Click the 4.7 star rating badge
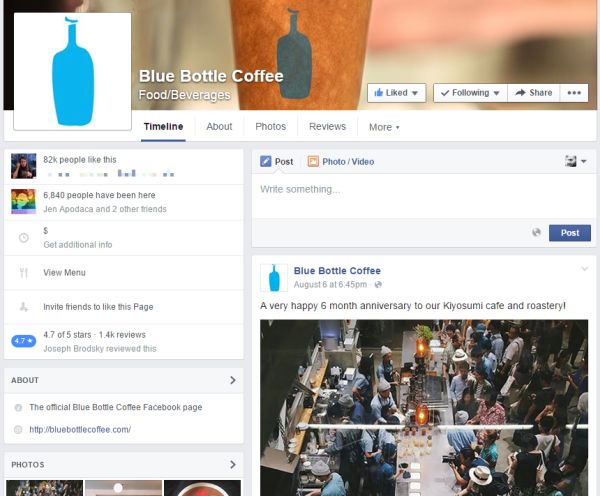The width and height of the screenshot is (600, 496). tap(23, 341)
